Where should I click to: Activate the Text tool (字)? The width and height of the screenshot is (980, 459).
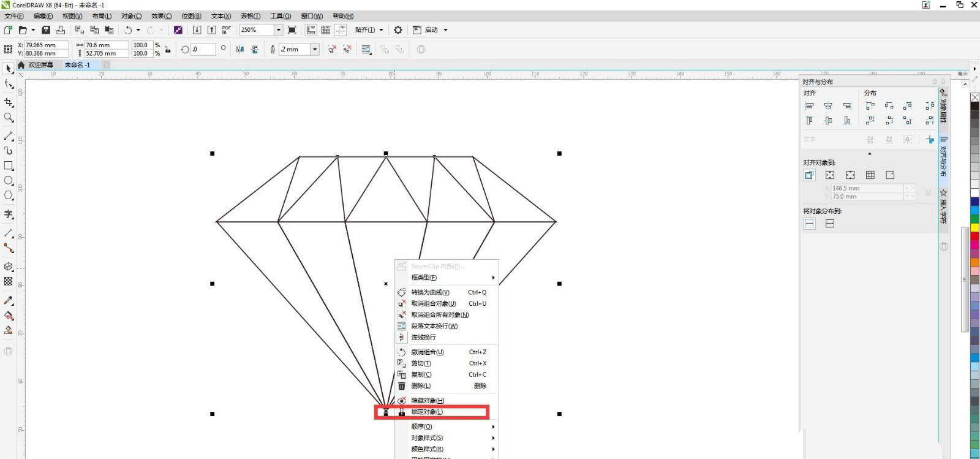click(9, 214)
